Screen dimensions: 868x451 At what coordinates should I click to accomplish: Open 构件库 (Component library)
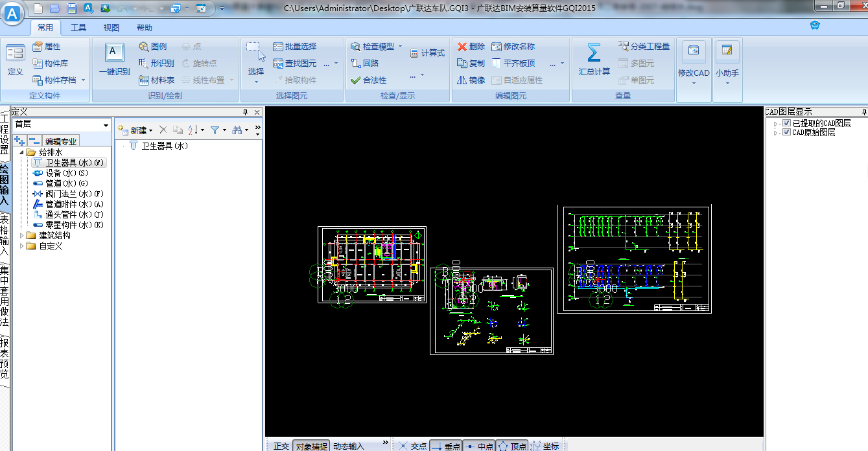tap(51, 64)
